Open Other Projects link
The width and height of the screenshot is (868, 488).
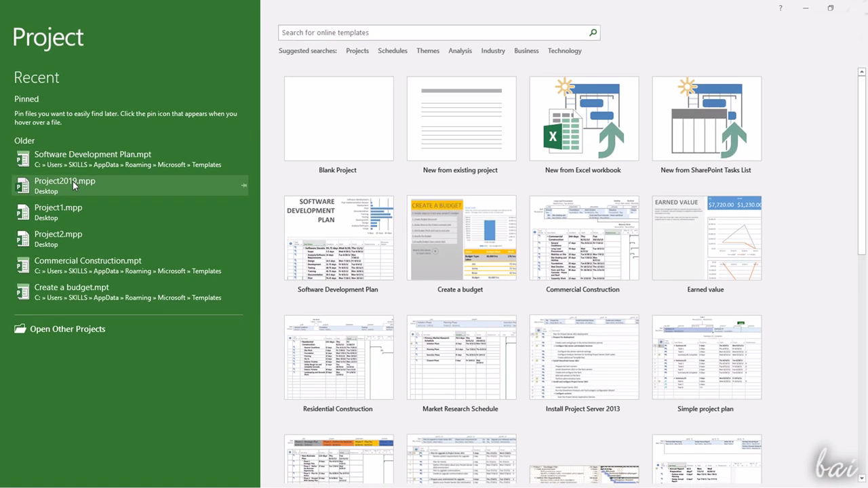[67, 329]
